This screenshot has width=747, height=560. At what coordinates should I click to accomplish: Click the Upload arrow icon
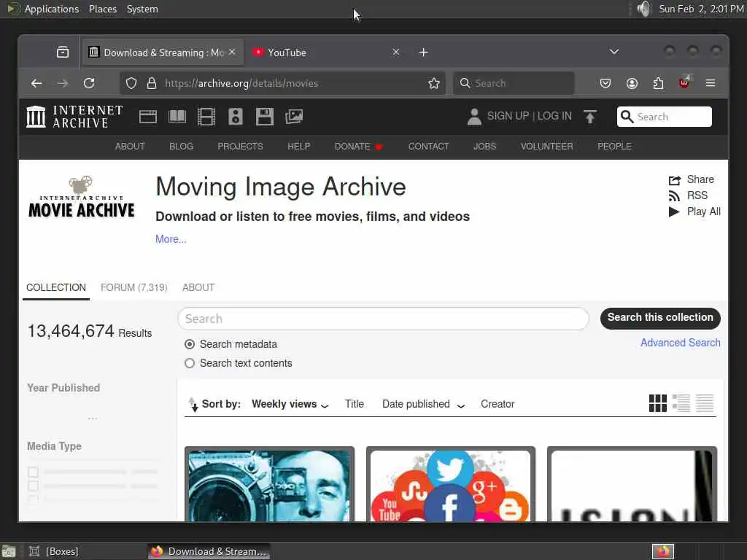(589, 117)
